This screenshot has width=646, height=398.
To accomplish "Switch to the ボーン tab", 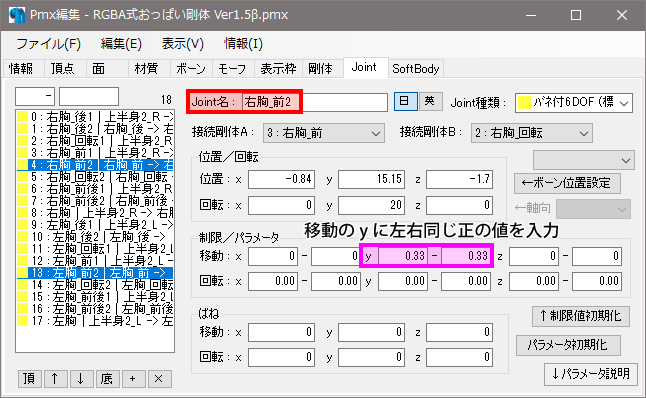I will [191, 68].
